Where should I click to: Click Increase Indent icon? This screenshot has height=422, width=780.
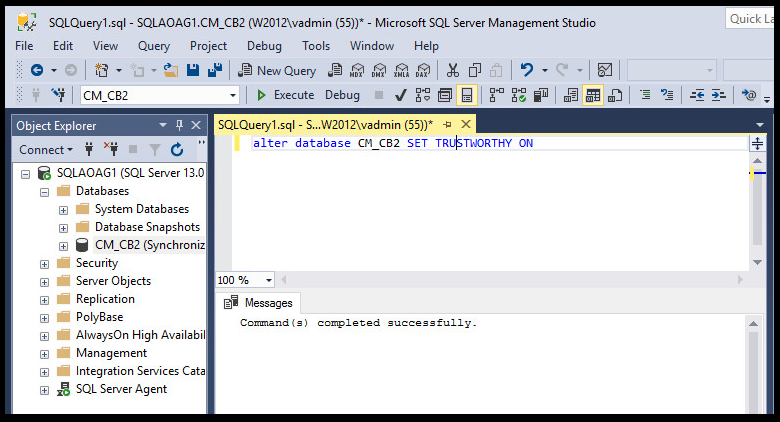tap(719, 95)
